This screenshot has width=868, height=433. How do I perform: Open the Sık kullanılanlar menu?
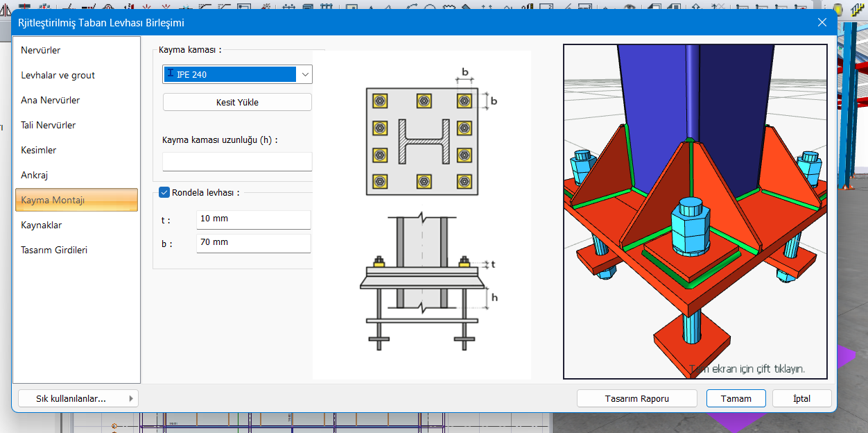click(x=78, y=398)
